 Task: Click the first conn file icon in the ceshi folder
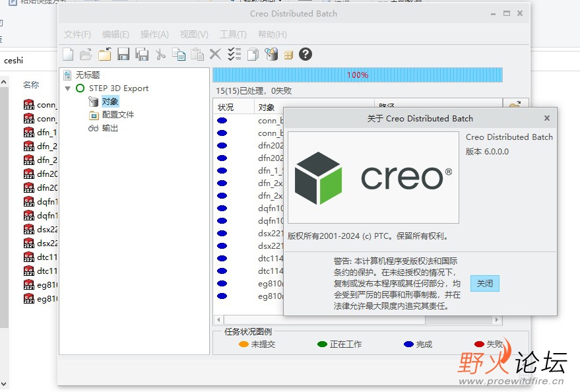point(29,105)
